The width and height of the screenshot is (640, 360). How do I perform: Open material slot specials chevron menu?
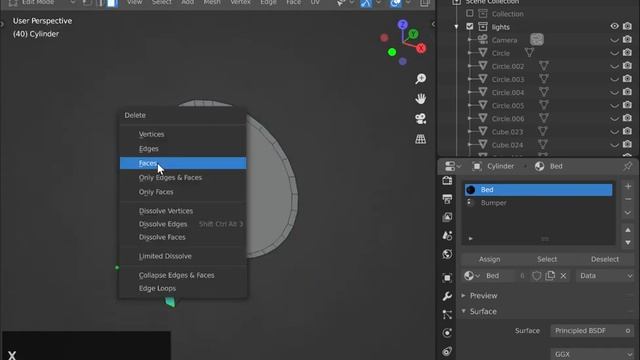[628, 213]
